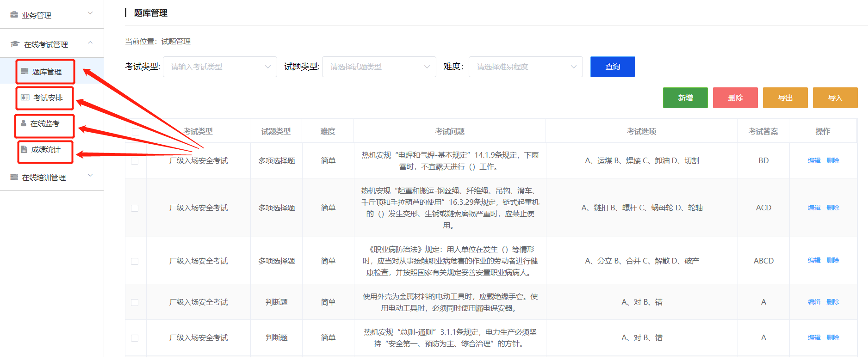Image resolution: width=868 pixels, height=361 pixels.
Task: Tick the select-all checkbox in table header
Action: click(x=135, y=132)
